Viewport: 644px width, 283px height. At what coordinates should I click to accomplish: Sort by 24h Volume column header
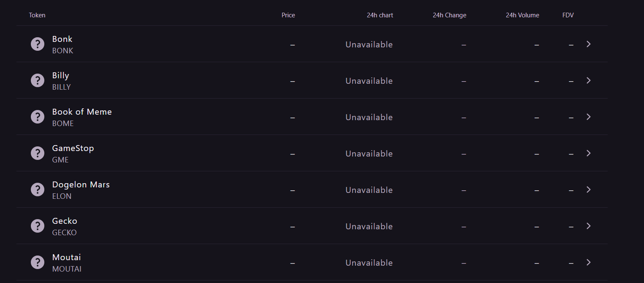pyautogui.click(x=522, y=15)
